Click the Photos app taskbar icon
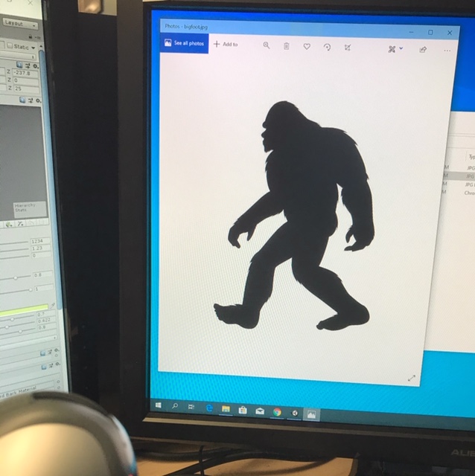This screenshot has height=476, width=475. coord(311,415)
